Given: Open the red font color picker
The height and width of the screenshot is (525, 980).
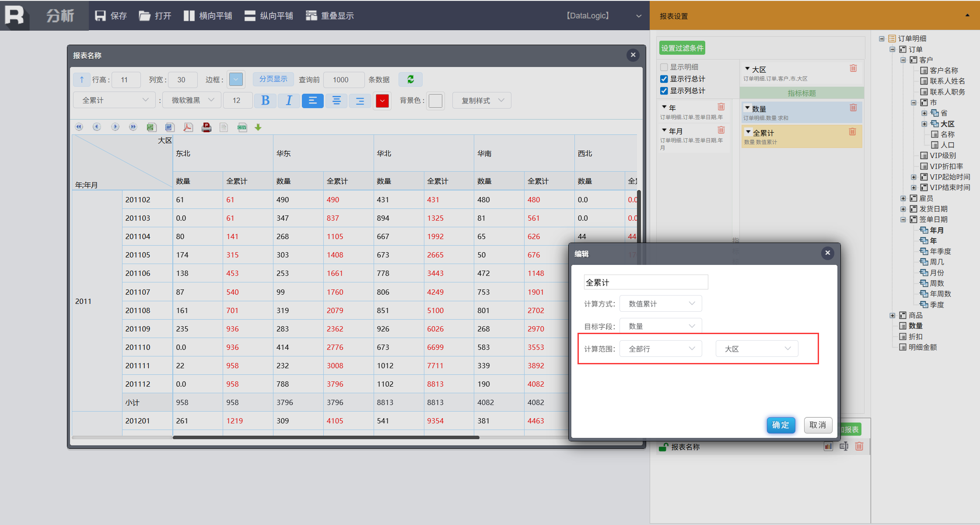Looking at the screenshot, I should [x=382, y=101].
